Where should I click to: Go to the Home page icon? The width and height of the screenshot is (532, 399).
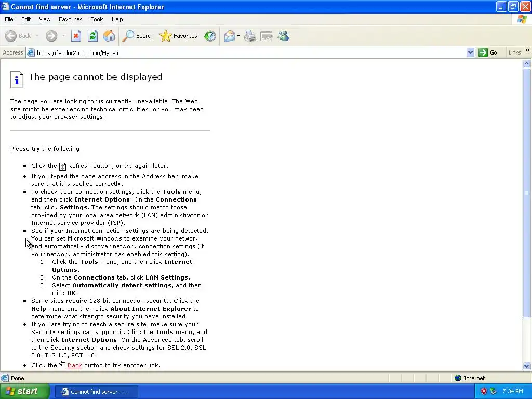point(109,36)
